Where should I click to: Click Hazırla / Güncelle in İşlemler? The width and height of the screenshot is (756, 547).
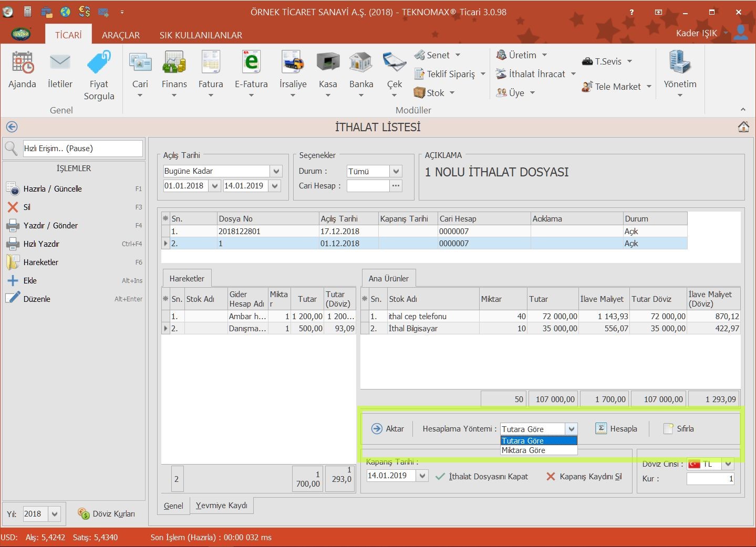point(53,189)
